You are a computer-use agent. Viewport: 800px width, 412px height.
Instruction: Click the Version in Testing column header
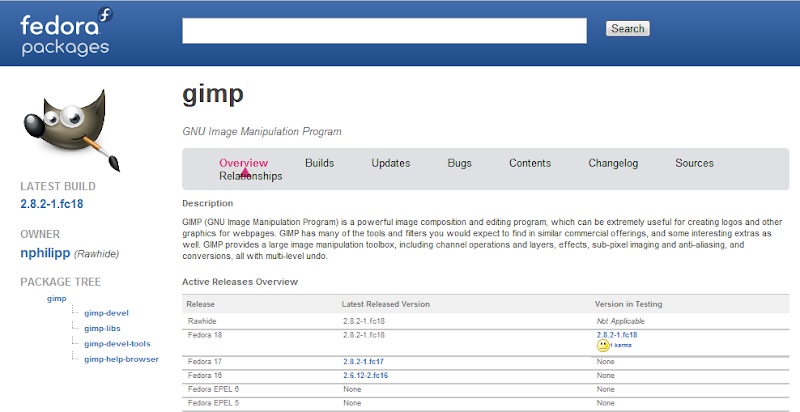[629, 304]
